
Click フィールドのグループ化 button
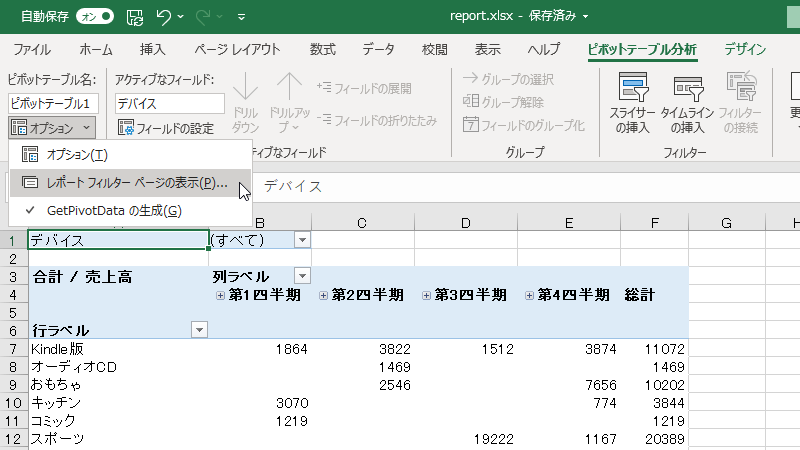523,125
